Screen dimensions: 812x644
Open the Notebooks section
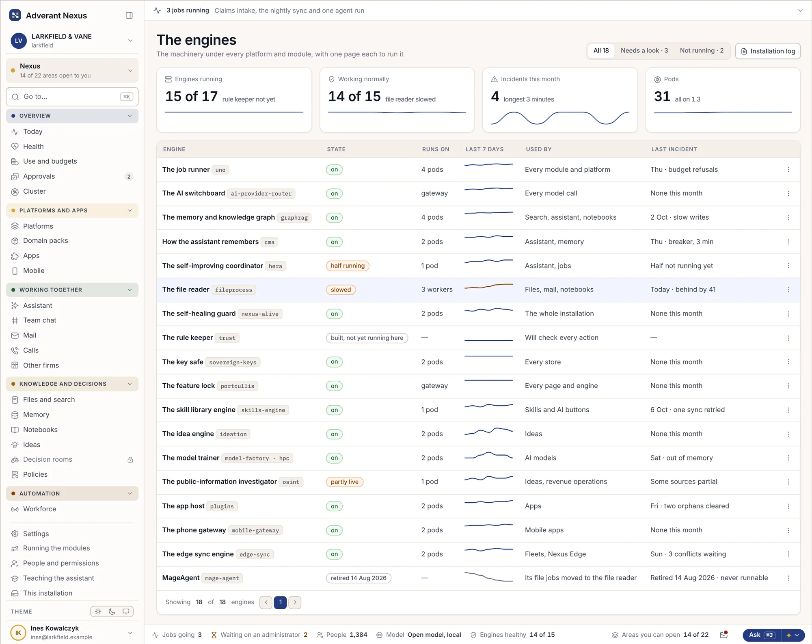(x=72, y=430)
